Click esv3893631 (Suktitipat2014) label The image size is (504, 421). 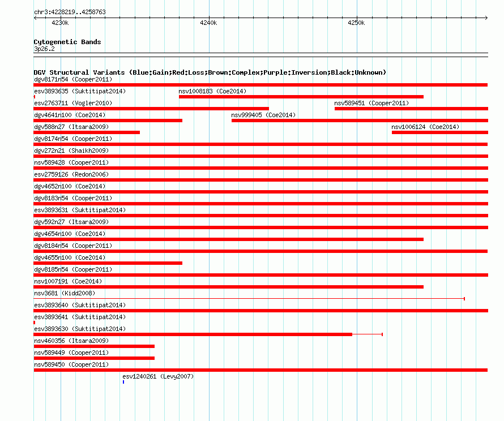pos(80,210)
